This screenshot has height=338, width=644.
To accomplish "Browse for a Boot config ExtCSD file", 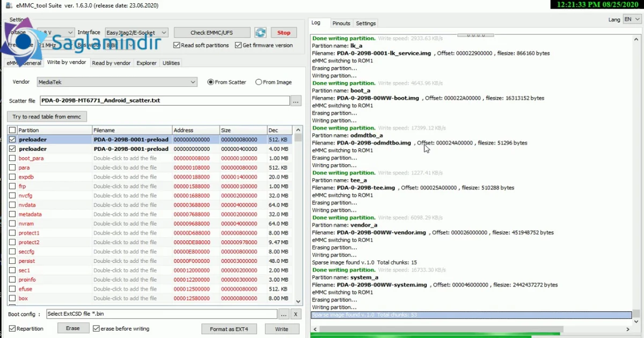I will (x=284, y=314).
